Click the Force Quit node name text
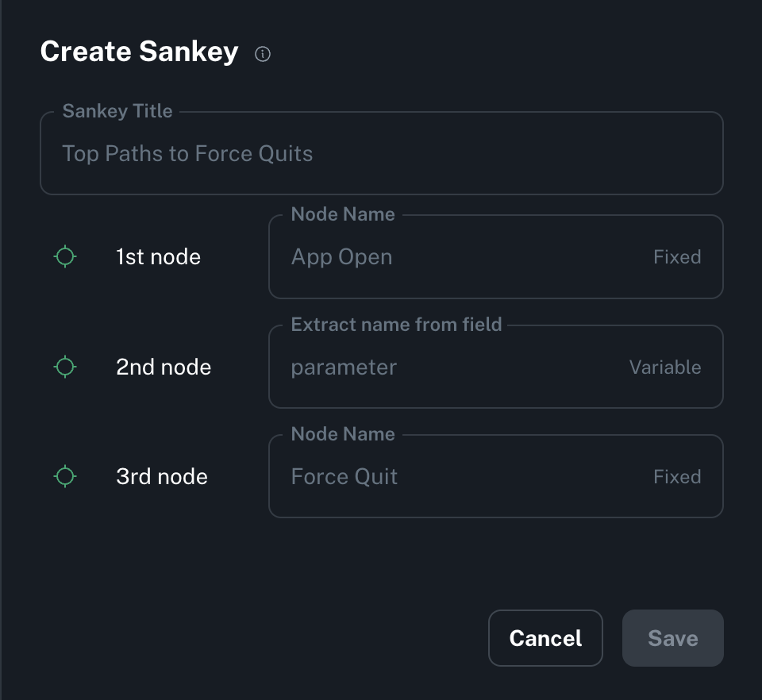The image size is (762, 700). (x=344, y=477)
